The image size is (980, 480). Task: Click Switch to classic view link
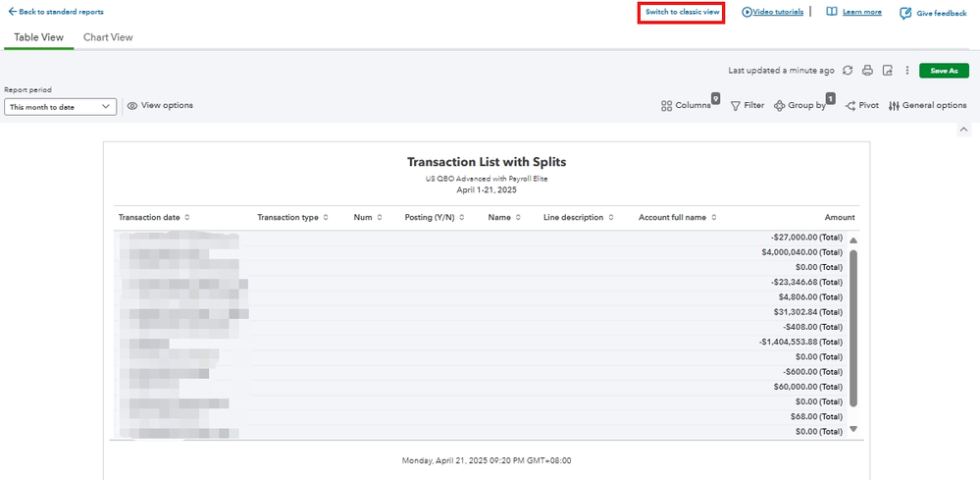pos(682,12)
